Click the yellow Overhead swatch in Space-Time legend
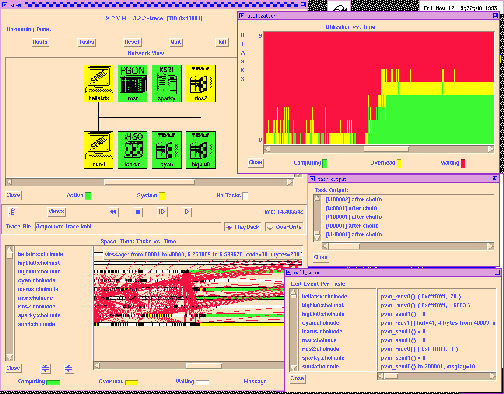Viewport: 504px width, 394px height. click(x=131, y=382)
